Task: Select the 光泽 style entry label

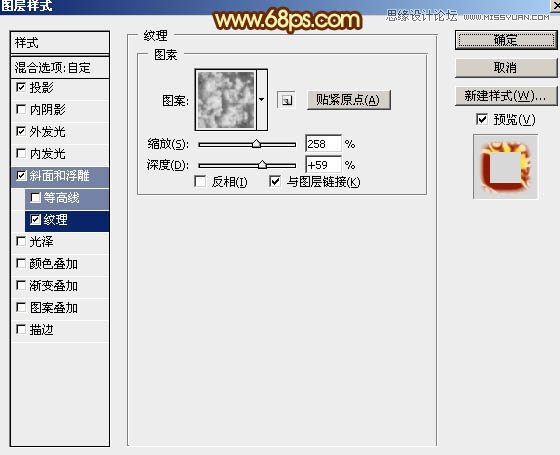Action: click(41, 242)
